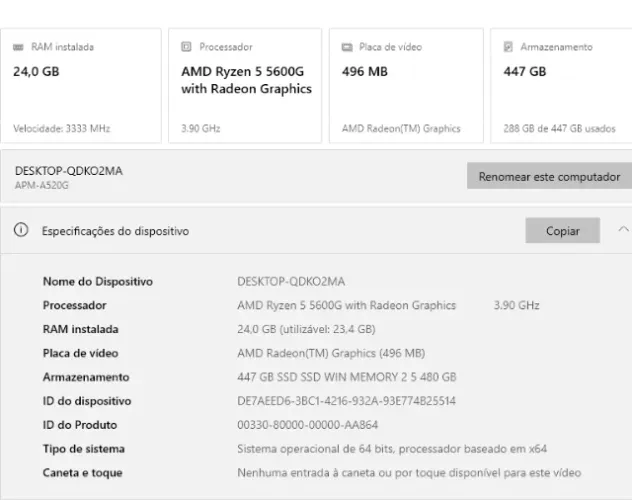
Task: Click the ID do Produto label
Action: 80,425
